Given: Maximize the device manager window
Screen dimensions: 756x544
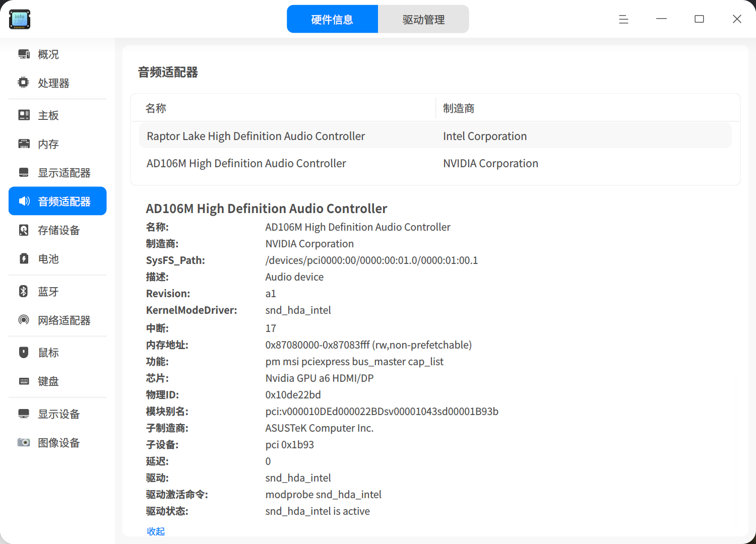Looking at the screenshot, I should pyautogui.click(x=699, y=19).
